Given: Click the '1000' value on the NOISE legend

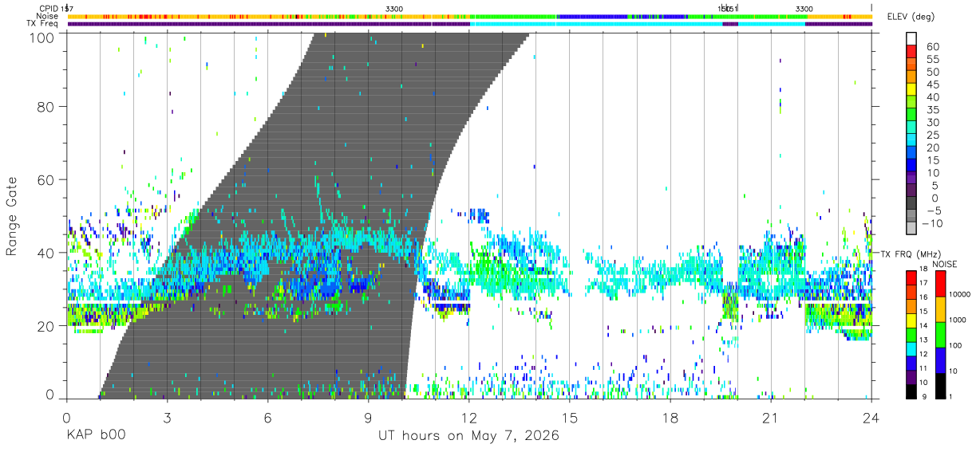Looking at the screenshot, I should pyautogui.click(x=958, y=320).
